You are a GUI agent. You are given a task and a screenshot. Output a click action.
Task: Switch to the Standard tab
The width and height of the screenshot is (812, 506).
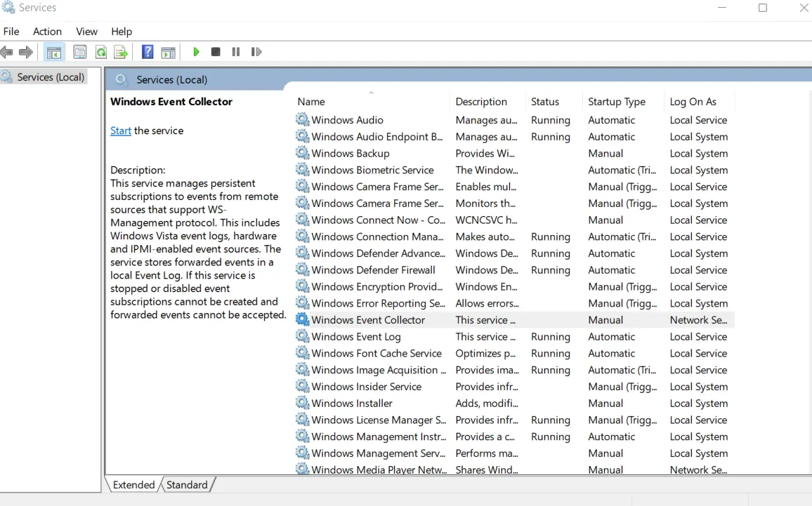[x=187, y=485]
